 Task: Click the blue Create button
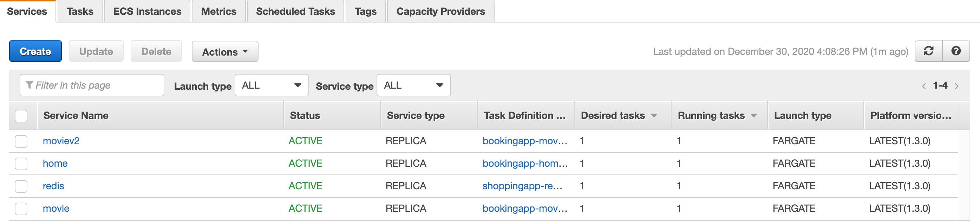tap(35, 51)
